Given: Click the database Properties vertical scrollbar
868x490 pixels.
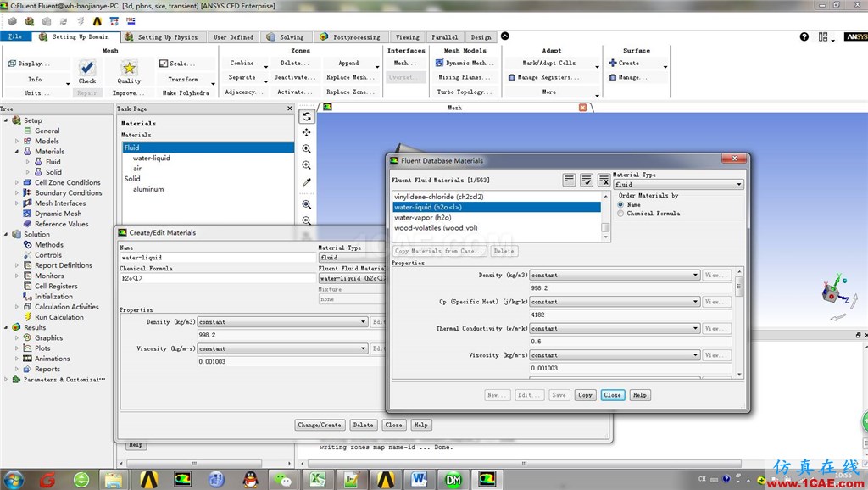Looking at the screenshot, I should click(x=738, y=322).
